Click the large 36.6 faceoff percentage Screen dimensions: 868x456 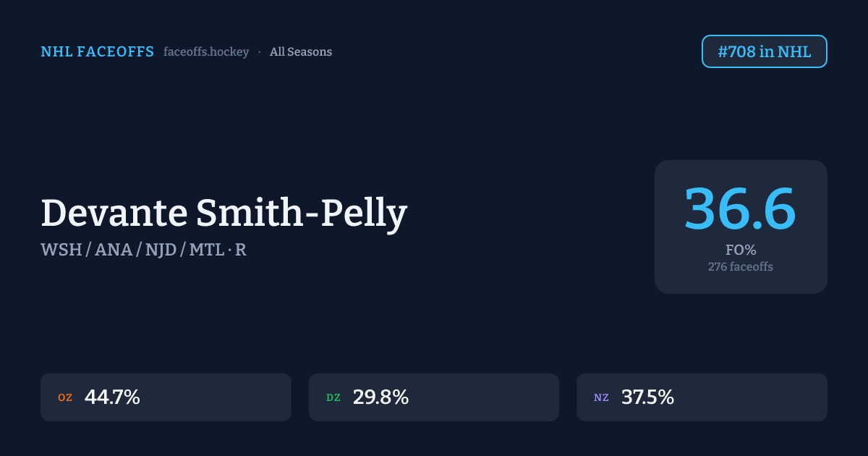740,210
